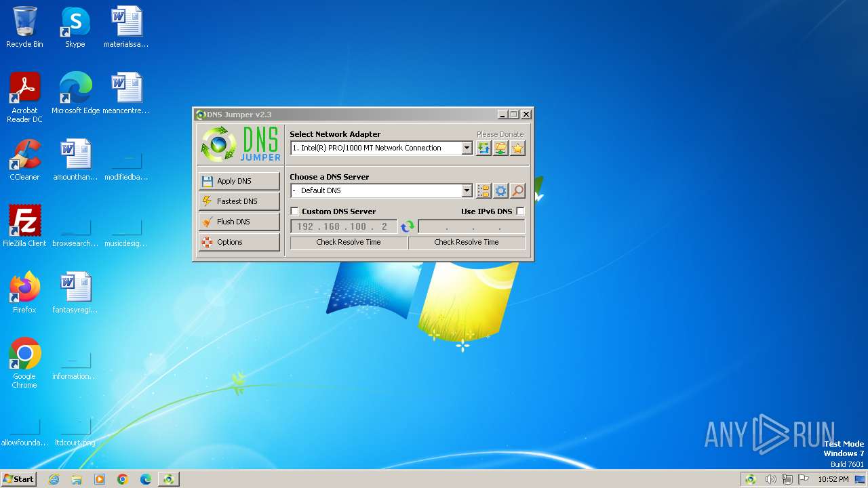This screenshot has width=868, height=488.
Task: Open Internet Explorer from the taskbar
Action: click(x=54, y=479)
